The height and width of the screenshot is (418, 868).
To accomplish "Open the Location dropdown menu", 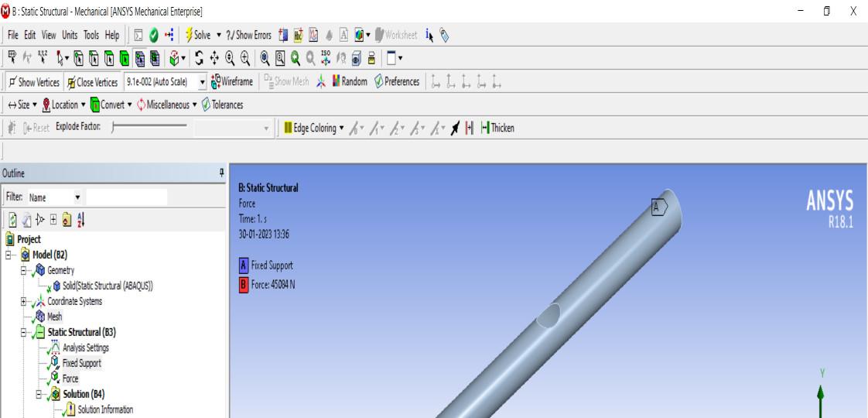I will pos(64,104).
